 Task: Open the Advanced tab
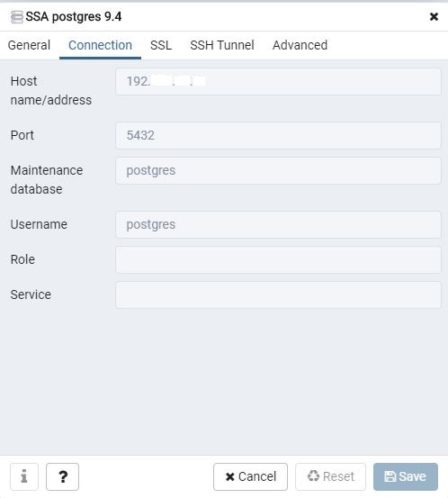300,45
